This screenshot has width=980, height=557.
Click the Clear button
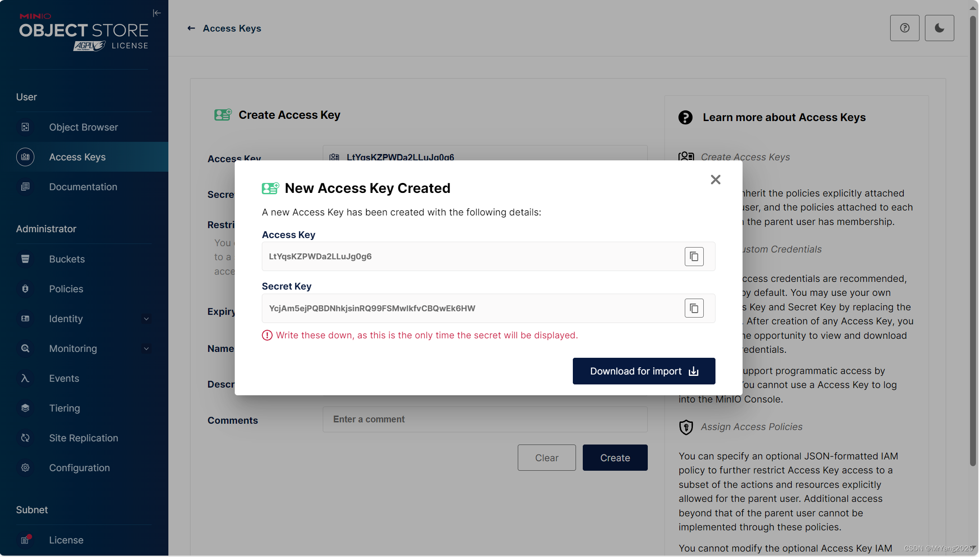(x=546, y=458)
